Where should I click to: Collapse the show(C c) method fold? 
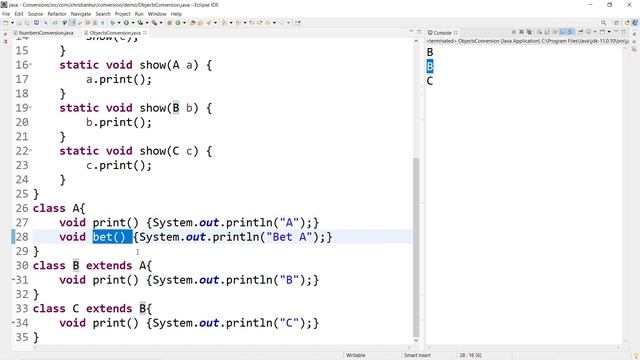click(x=31, y=151)
